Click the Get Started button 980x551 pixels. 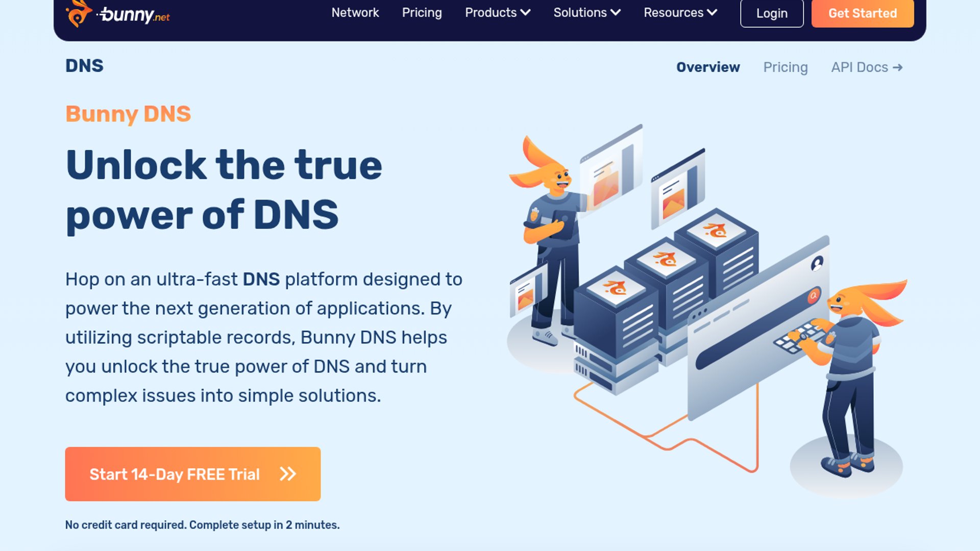pos(863,13)
